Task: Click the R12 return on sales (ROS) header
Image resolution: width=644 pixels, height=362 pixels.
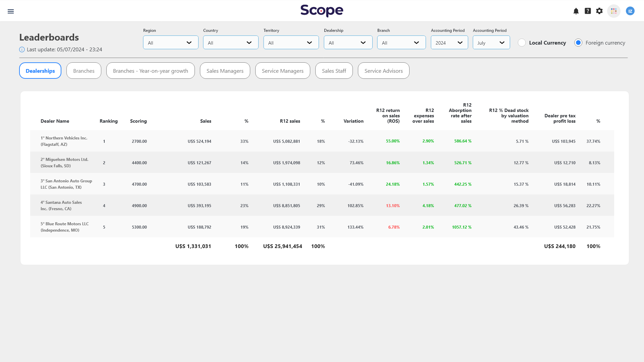Action: 388,116
